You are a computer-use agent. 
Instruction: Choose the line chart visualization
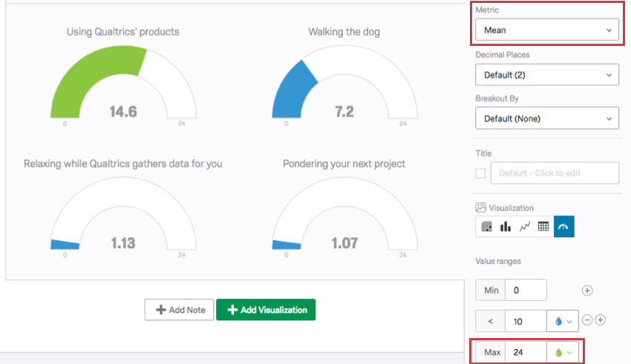pos(524,227)
